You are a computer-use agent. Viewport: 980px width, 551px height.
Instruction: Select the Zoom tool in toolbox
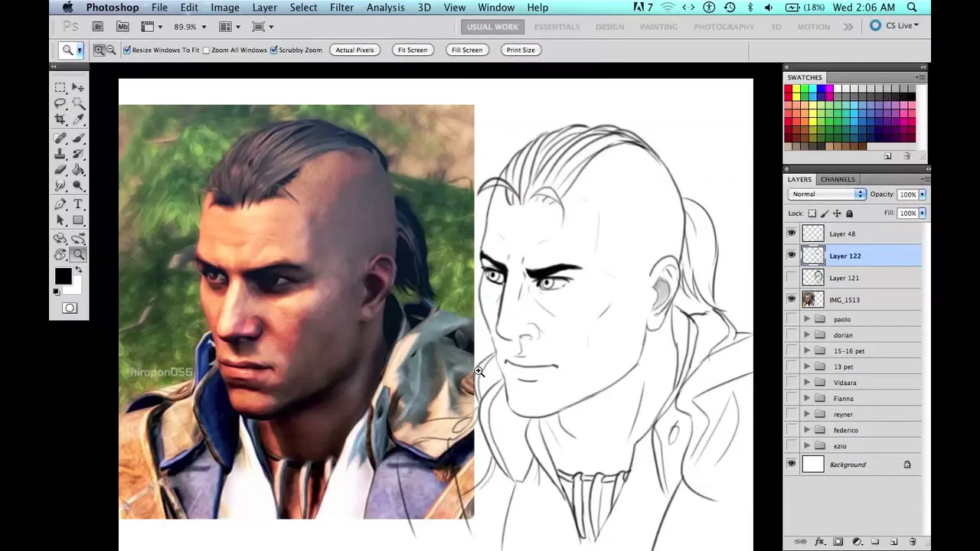tap(78, 255)
